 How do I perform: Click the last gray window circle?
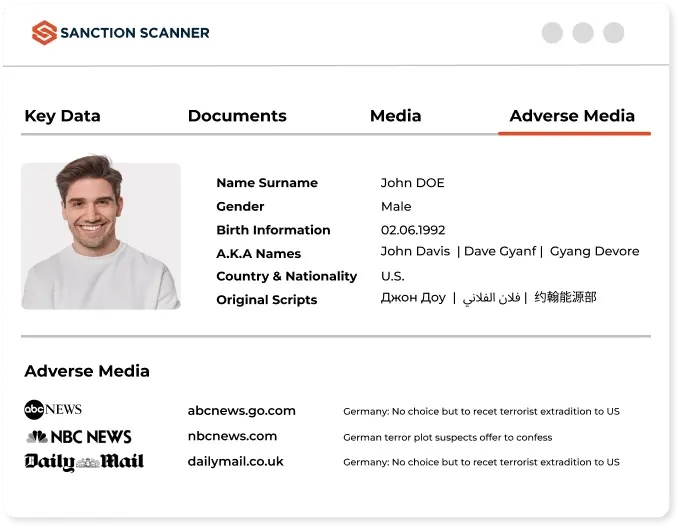(614, 33)
